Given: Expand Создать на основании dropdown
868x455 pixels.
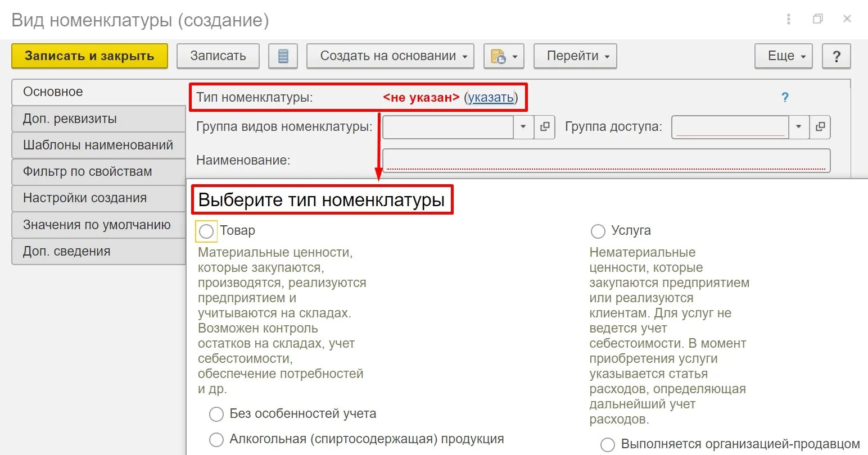Looking at the screenshot, I should coord(390,56).
